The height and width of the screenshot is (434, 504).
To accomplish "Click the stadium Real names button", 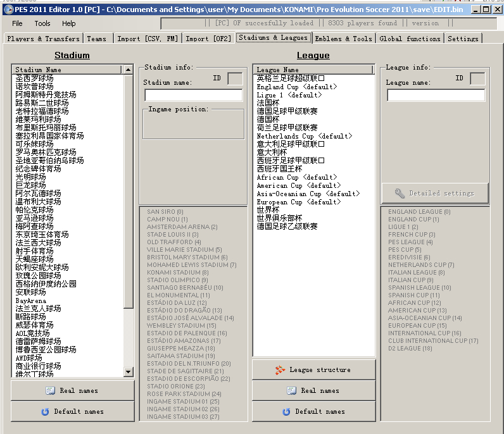I will (73, 390).
